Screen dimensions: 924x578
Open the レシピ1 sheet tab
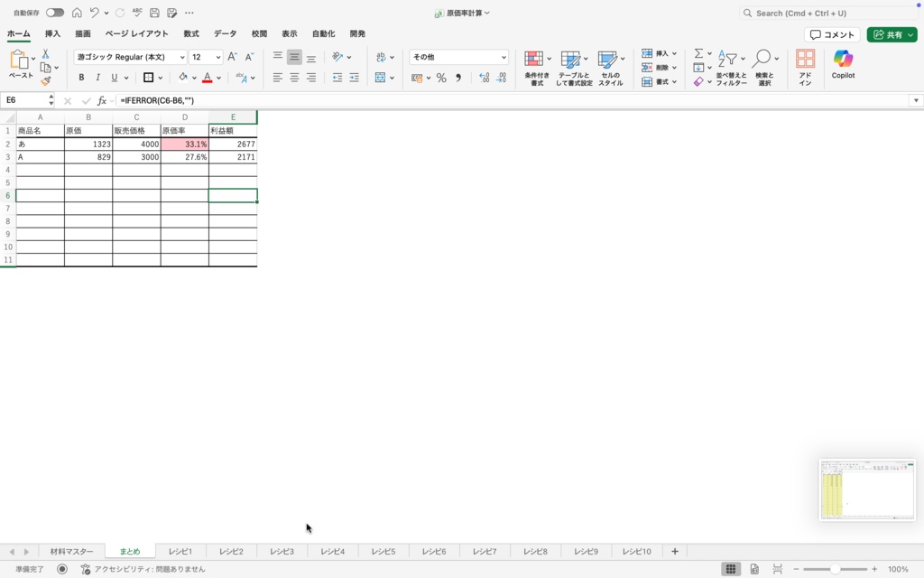(x=180, y=552)
